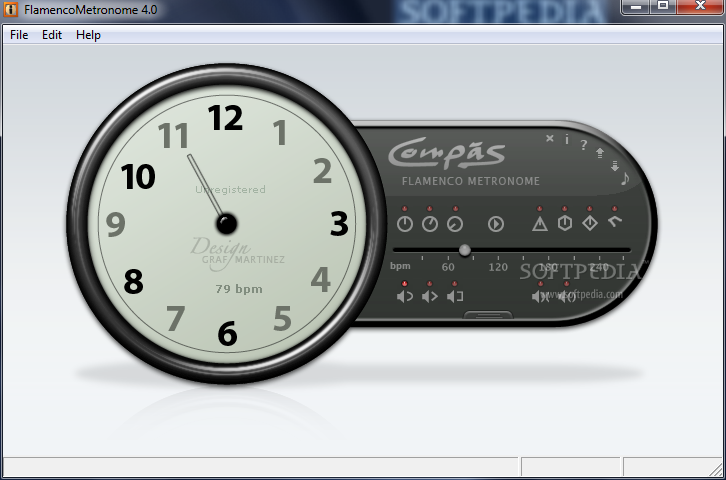Open the File menu
The image size is (726, 480).
click(19, 35)
